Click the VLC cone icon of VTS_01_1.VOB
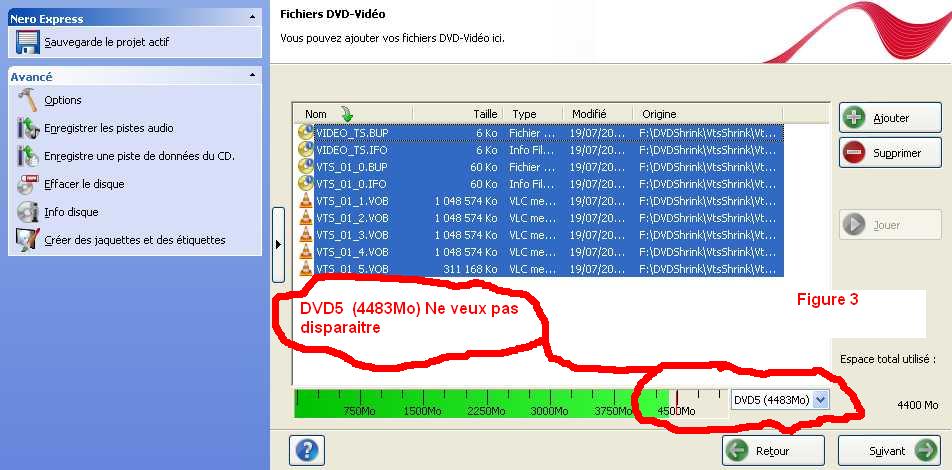This screenshot has width=952, height=470. [x=306, y=200]
